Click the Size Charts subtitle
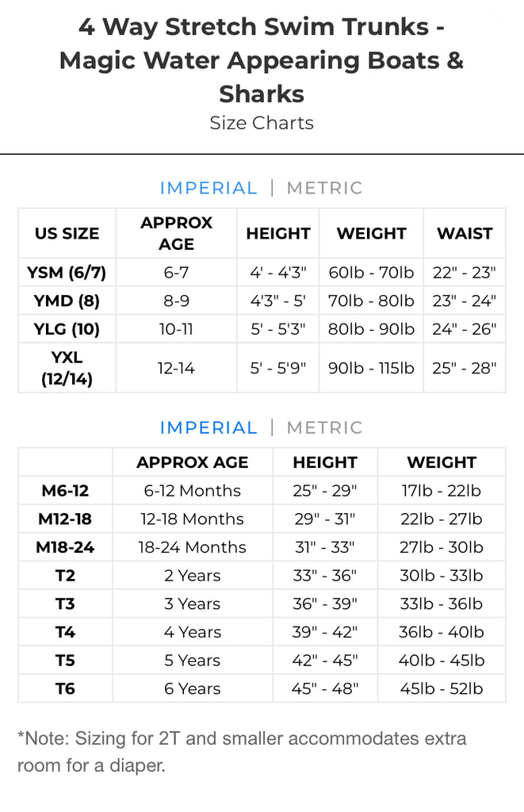The image size is (524, 812). coord(262,123)
